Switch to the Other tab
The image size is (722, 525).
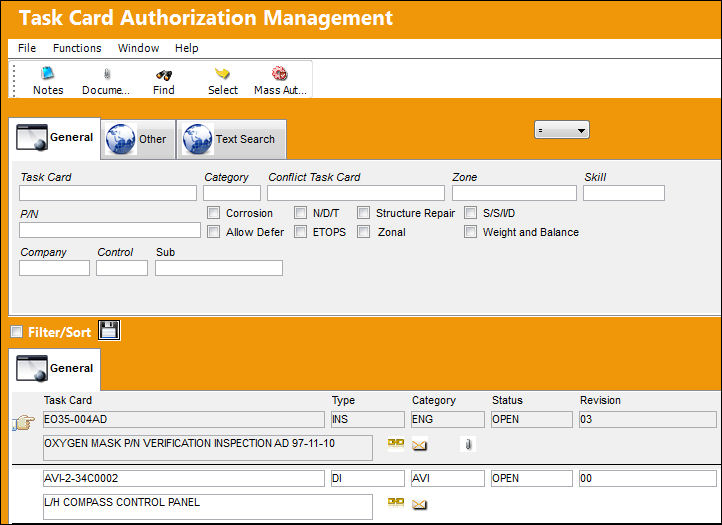[x=138, y=139]
